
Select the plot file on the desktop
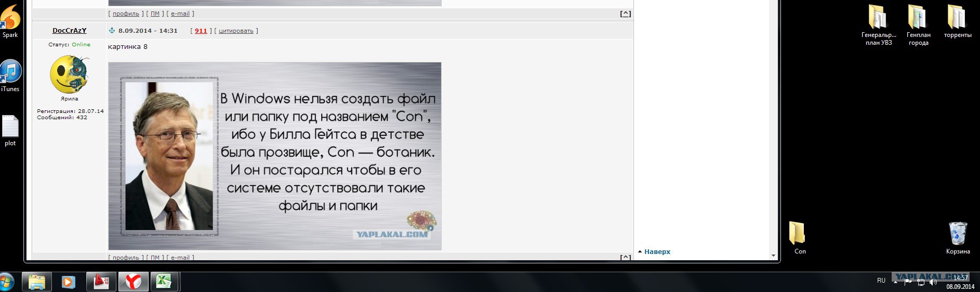pyautogui.click(x=10, y=131)
